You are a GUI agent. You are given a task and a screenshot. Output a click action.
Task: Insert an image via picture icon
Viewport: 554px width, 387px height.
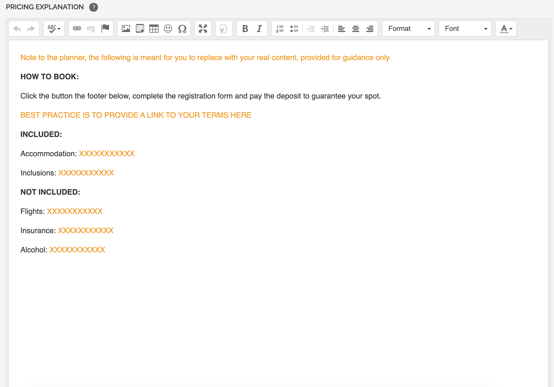pyautogui.click(x=126, y=29)
